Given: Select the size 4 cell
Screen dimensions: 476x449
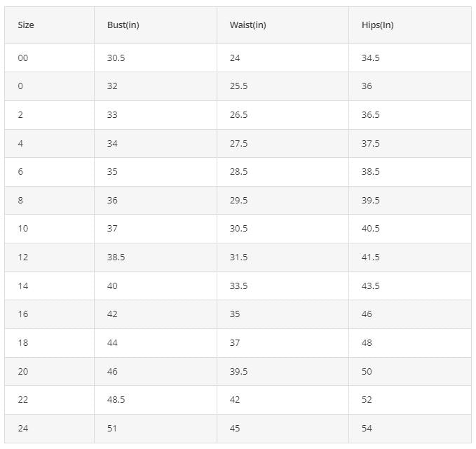Looking at the screenshot, I should coord(50,144).
